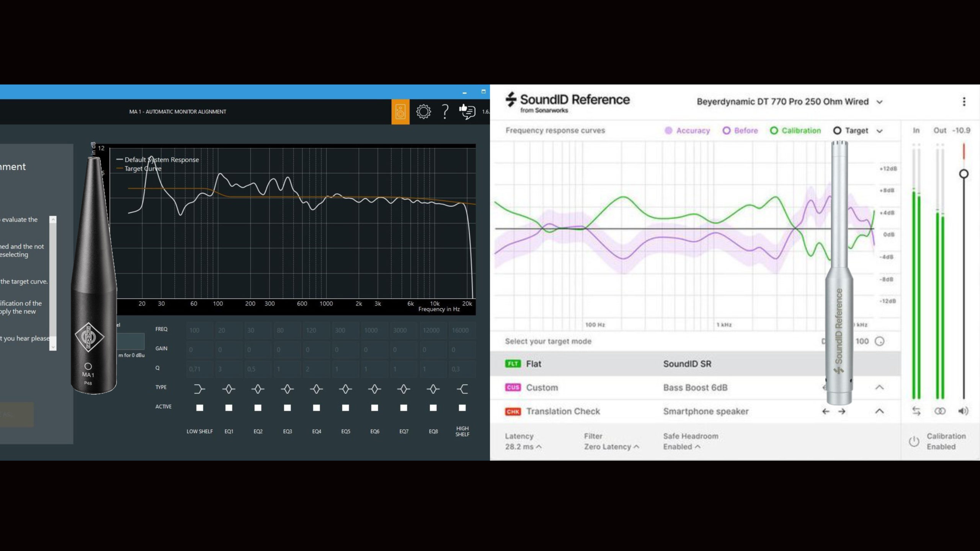Click the HIGH SHELF filter type icon
The width and height of the screenshot is (980, 551).
coord(462,389)
